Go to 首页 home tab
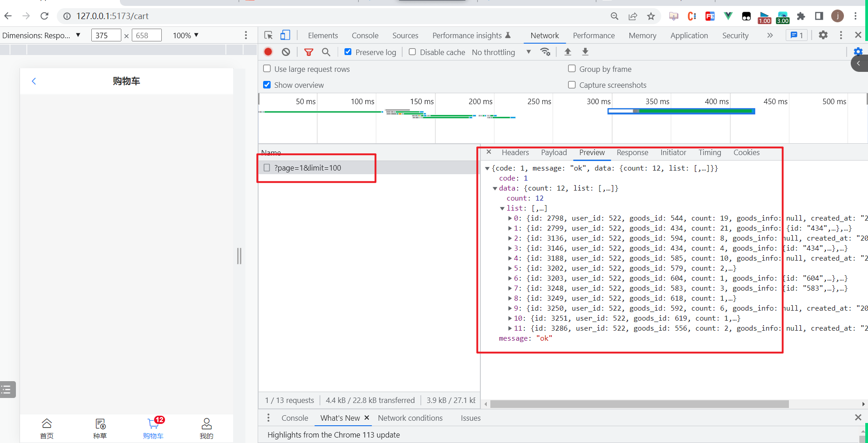This screenshot has width=868, height=443. pos(47,429)
